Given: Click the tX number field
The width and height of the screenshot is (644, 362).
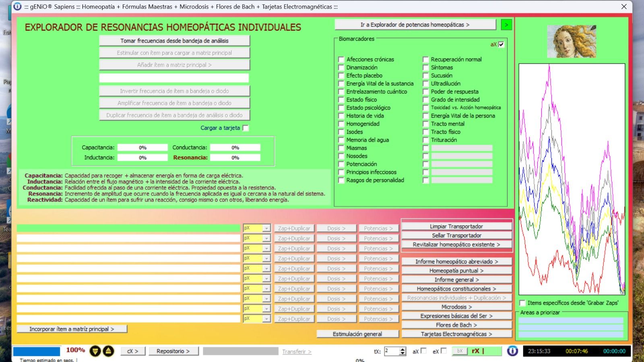Looking at the screenshot, I should tap(392, 351).
